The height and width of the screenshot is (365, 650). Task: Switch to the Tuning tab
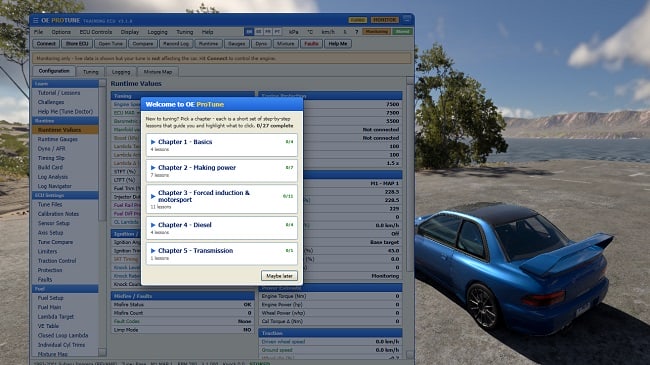click(91, 72)
